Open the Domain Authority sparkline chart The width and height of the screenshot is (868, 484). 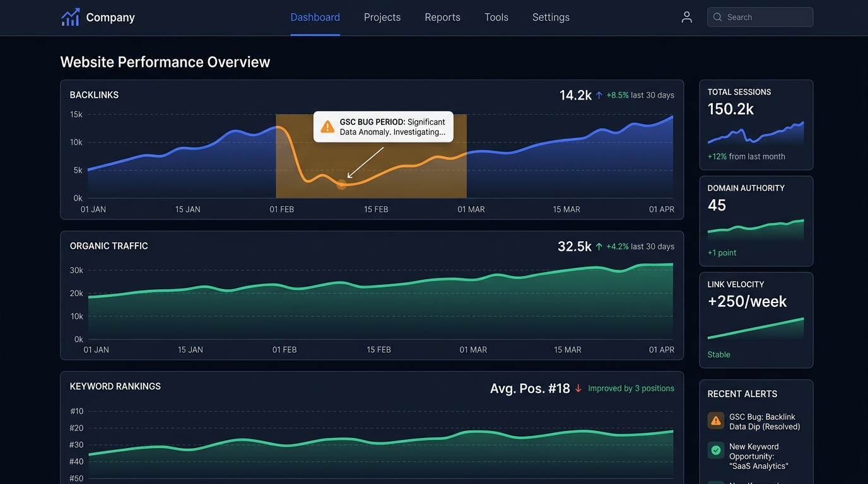756,229
